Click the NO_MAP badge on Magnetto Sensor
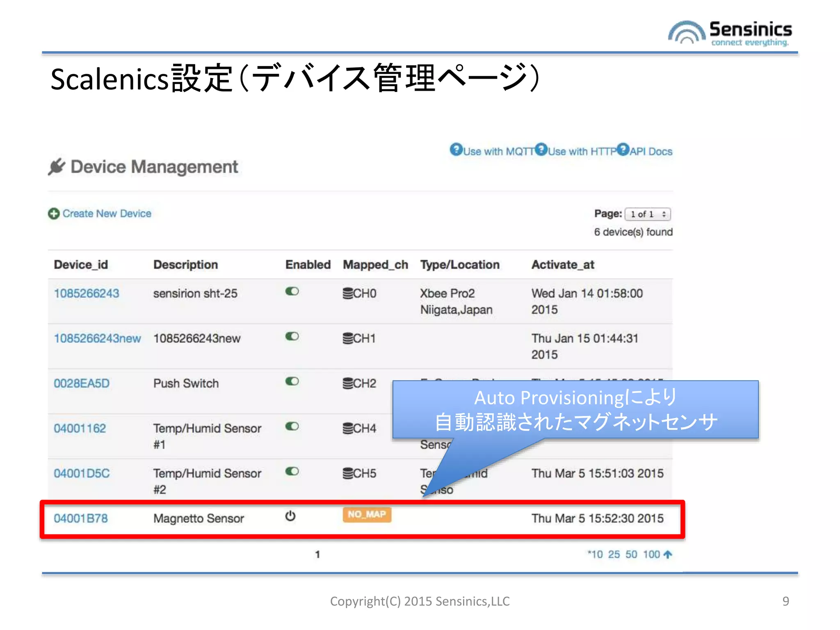Screen dimensions: 840x630 coord(367,515)
